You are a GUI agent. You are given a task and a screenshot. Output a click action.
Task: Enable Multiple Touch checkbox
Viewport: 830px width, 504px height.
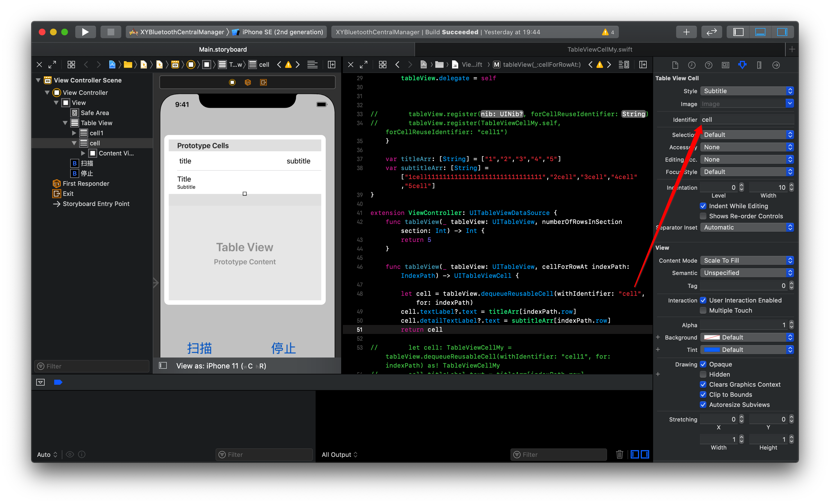click(x=703, y=310)
